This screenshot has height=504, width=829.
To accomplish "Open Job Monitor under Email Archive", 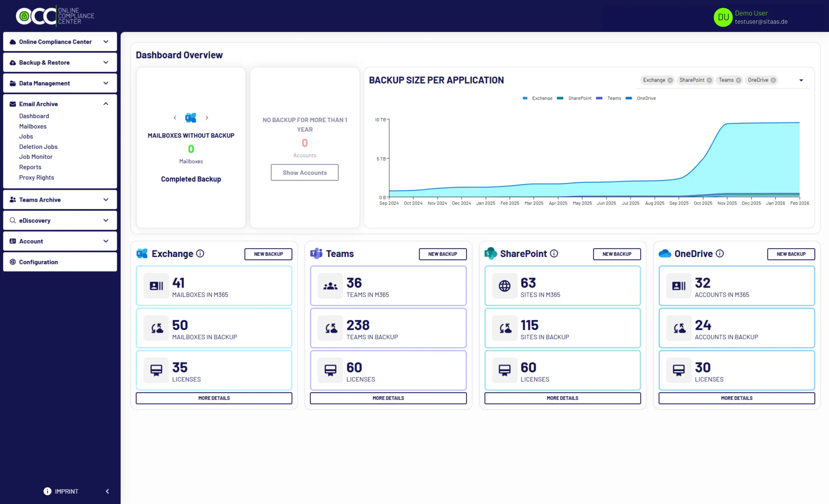I will (x=36, y=157).
